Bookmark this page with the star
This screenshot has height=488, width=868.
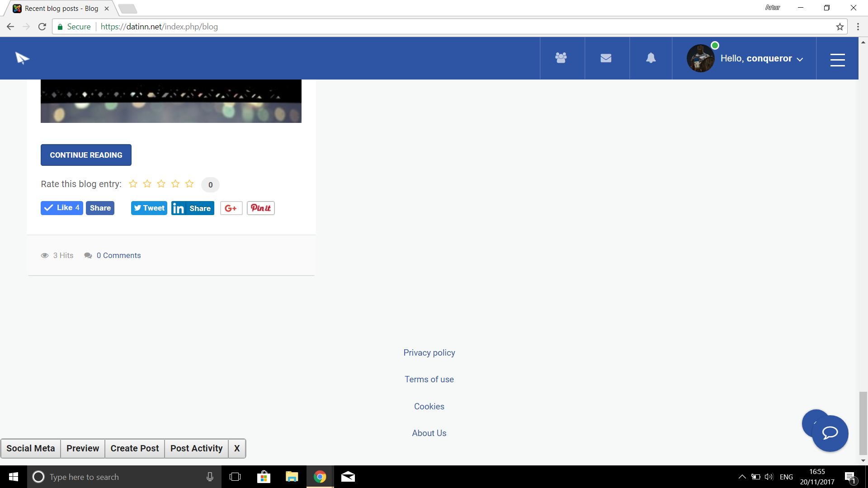(x=840, y=27)
